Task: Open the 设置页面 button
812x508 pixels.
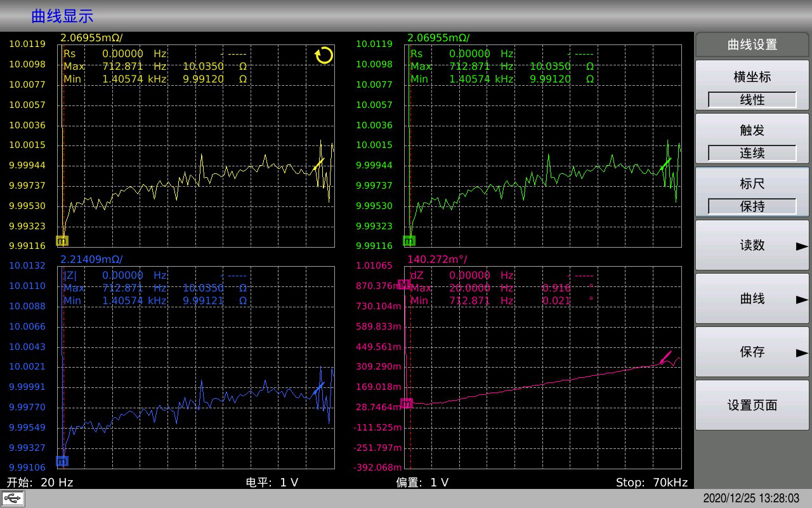Action: [752, 405]
